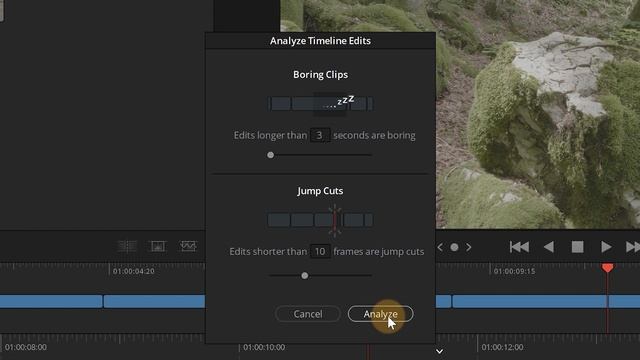Screen dimensions: 640x360
Task: Click the red playhead marker
Action: pyautogui.click(x=607, y=268)
